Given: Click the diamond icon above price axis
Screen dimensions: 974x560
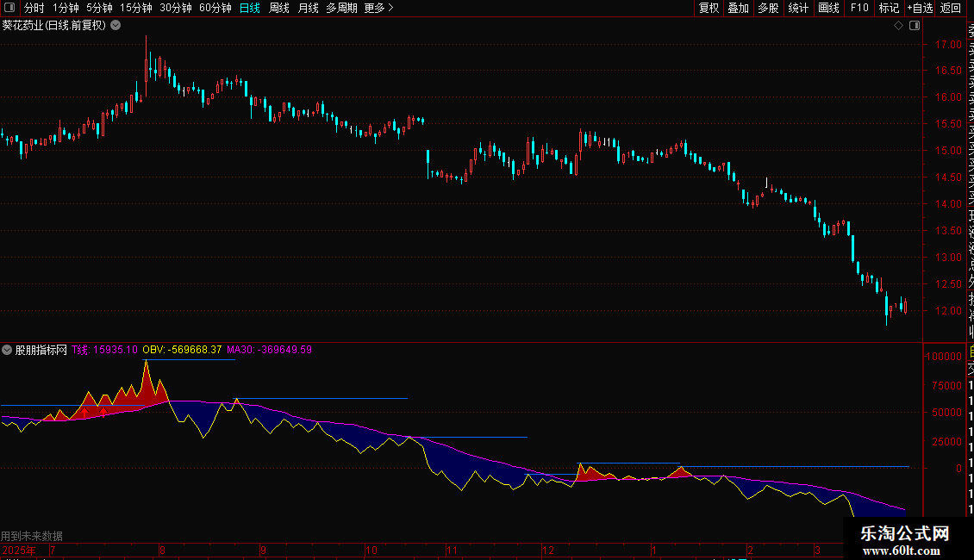Looking at the screenshot, I should click(x=898, y=26).
